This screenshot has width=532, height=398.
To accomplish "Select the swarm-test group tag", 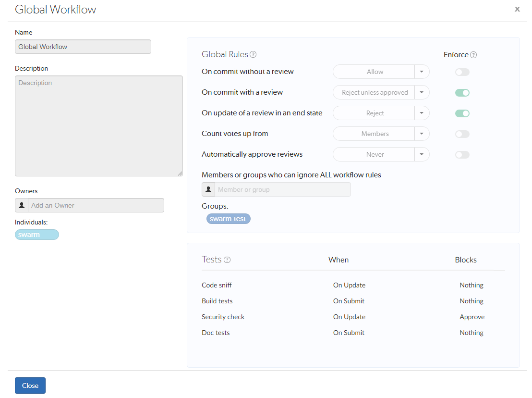I will click(x=228, y=218).
